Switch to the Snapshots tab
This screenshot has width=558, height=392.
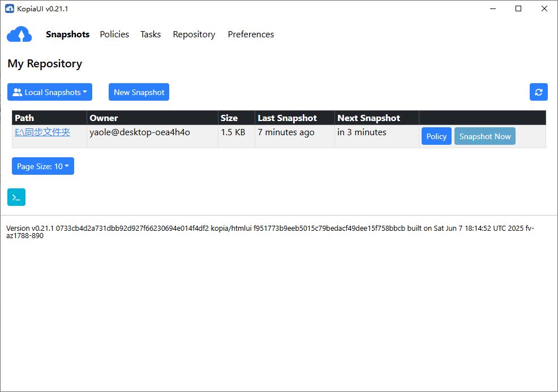[67, 35]
